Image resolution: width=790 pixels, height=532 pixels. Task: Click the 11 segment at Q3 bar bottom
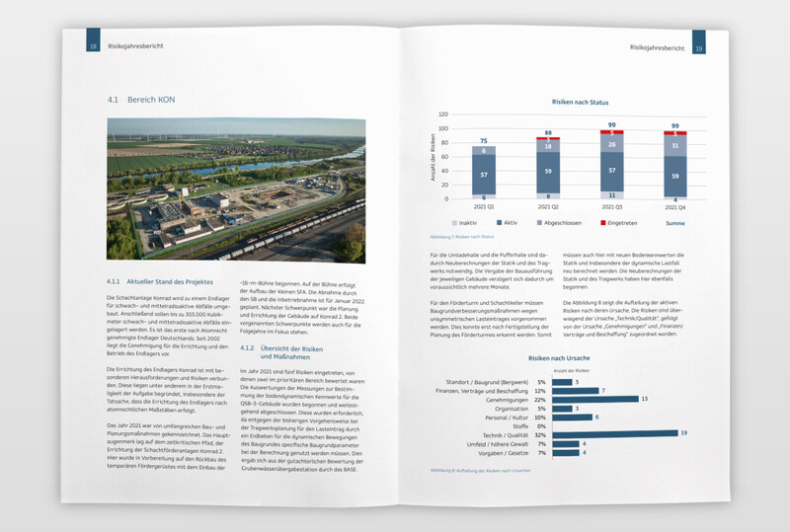click(611, 195)
